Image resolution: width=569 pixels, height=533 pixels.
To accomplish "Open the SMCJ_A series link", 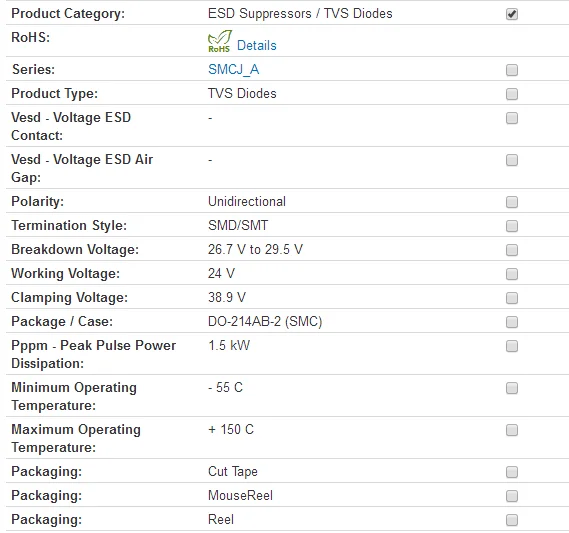I will [233, 69].
